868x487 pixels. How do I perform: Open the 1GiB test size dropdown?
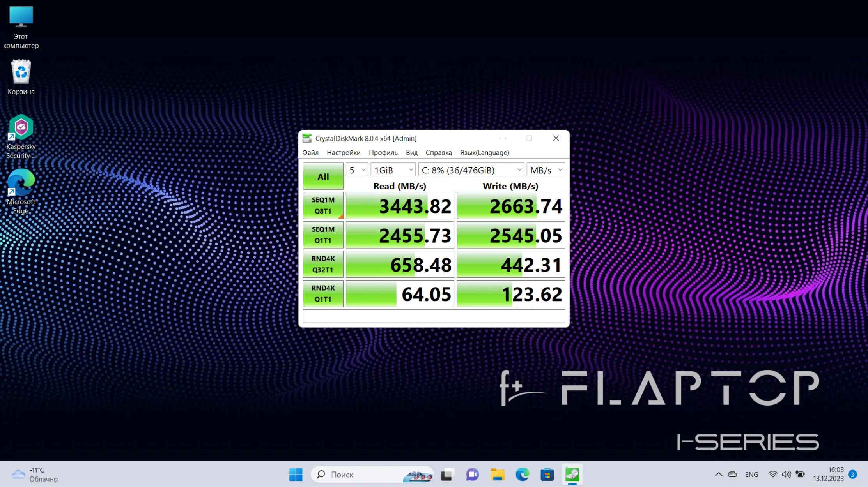(x=393, y=170)
